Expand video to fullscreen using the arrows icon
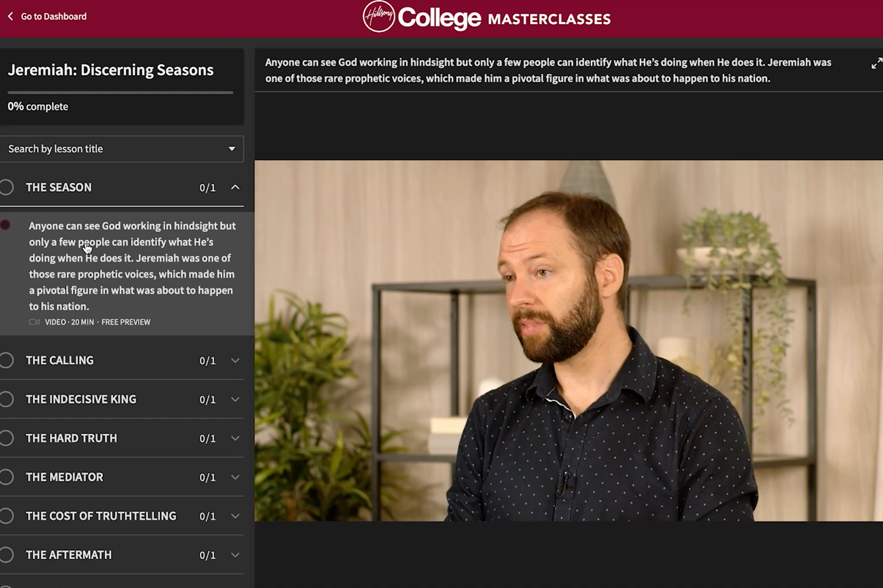Screen dimensions: 883x588 876,63
